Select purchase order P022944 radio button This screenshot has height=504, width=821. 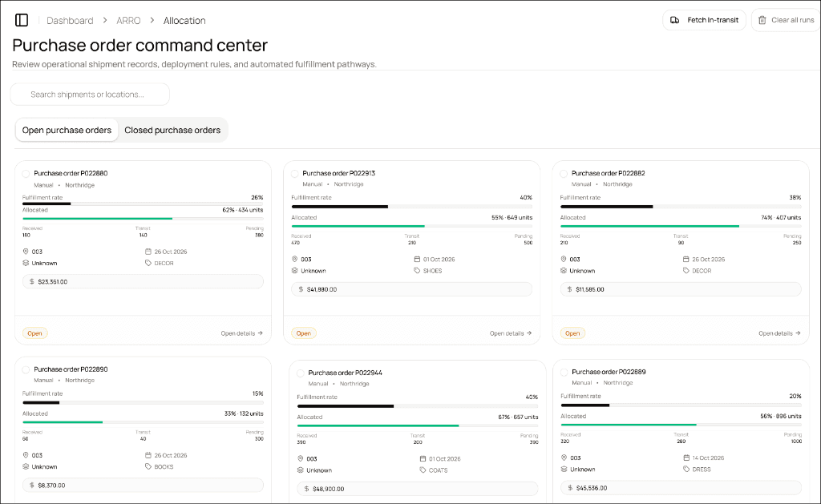301,373
